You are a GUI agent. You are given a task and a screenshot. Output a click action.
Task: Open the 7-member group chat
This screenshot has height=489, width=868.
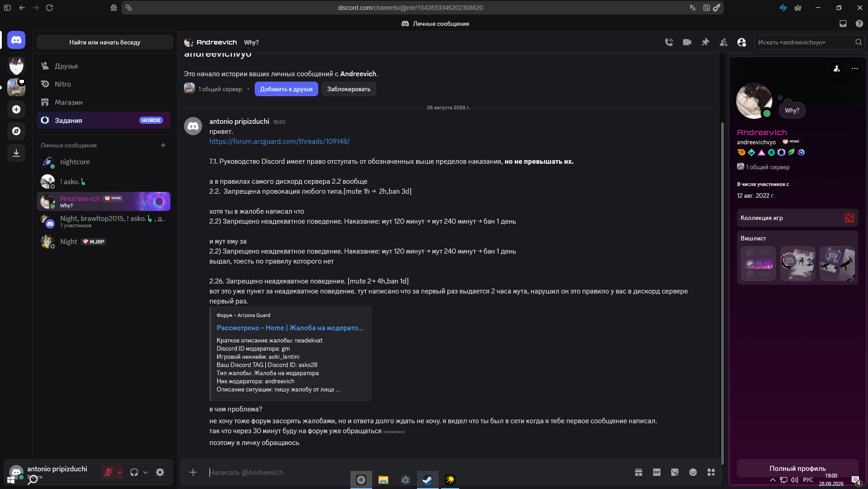click(x=104, y=221)
